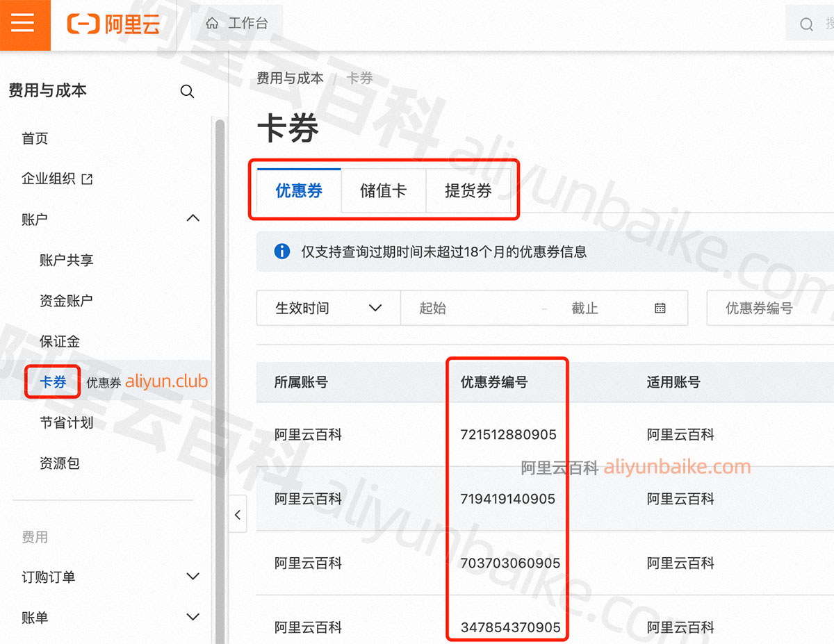Click the 工作台 link
Screen dimensions: 834x644
(x=248, y=24)
